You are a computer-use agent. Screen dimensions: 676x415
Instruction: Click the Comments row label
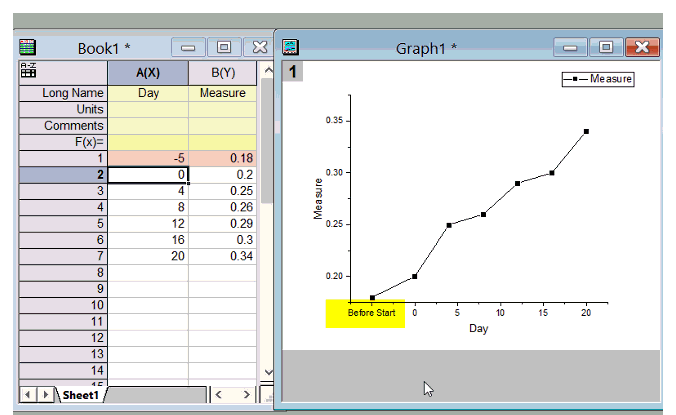[x=63, y=126]
